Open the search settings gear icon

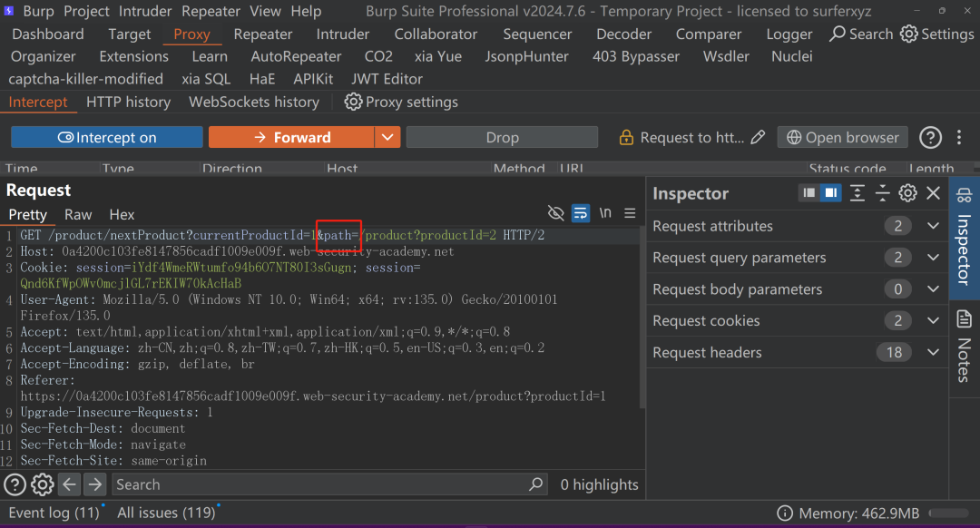(x=43, y=484)
